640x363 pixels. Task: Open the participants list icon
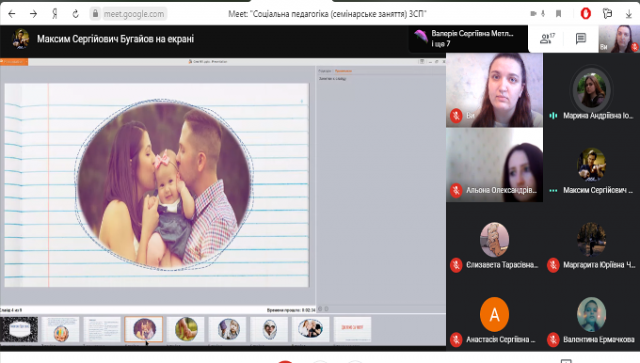(x=547, y=38)
